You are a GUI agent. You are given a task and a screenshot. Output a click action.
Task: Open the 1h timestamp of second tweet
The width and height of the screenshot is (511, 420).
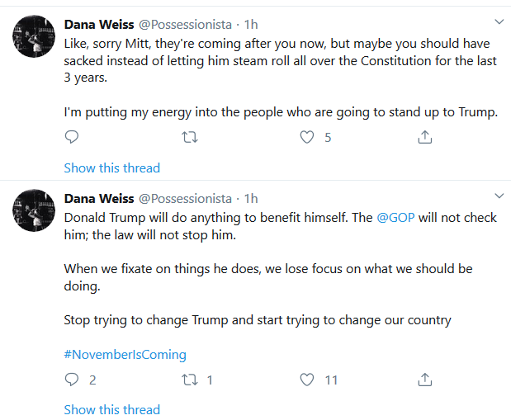[251, 199]
